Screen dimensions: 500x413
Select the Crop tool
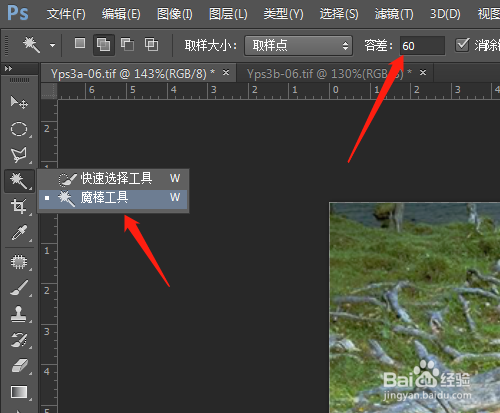click(19, 207)
